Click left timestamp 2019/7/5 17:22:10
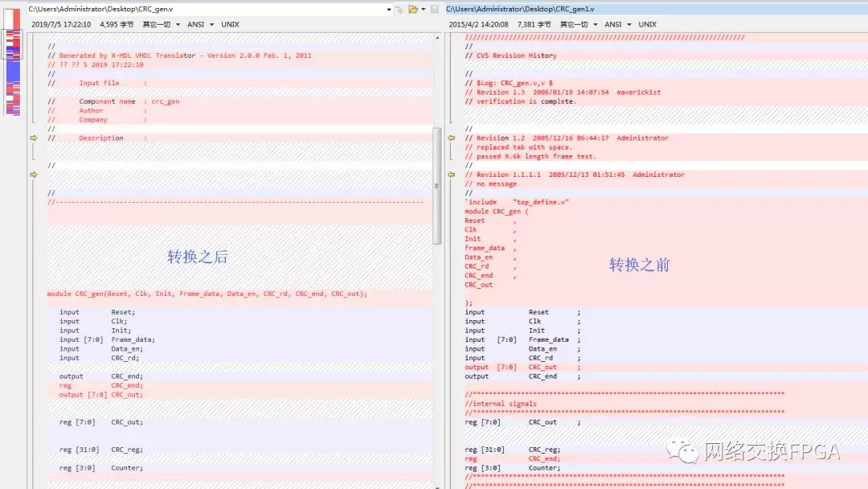 coord(61,24)
